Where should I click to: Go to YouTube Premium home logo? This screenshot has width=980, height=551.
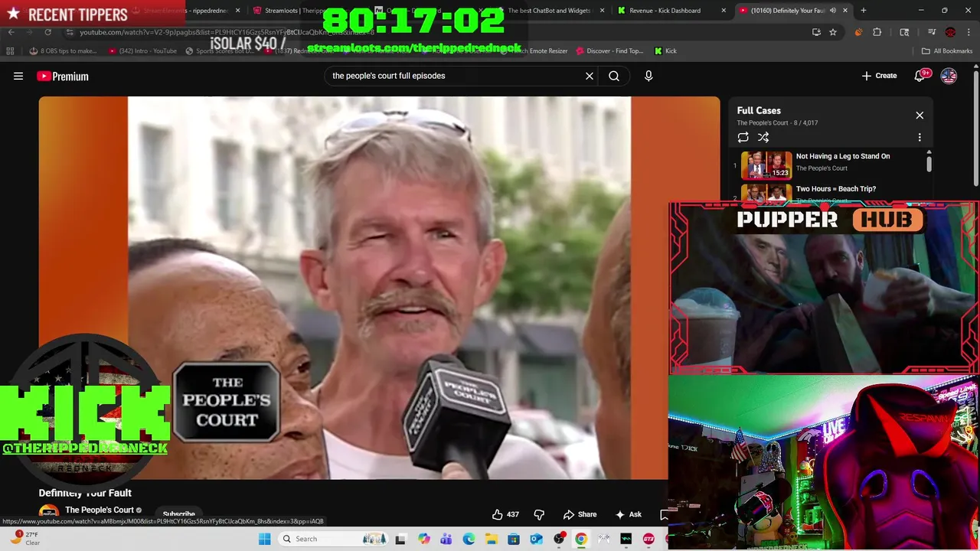63,76
